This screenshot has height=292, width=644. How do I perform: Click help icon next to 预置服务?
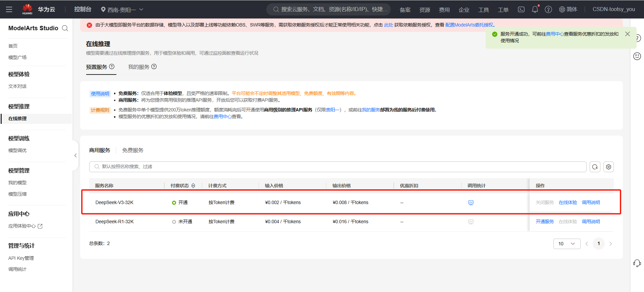click(112, 66)
